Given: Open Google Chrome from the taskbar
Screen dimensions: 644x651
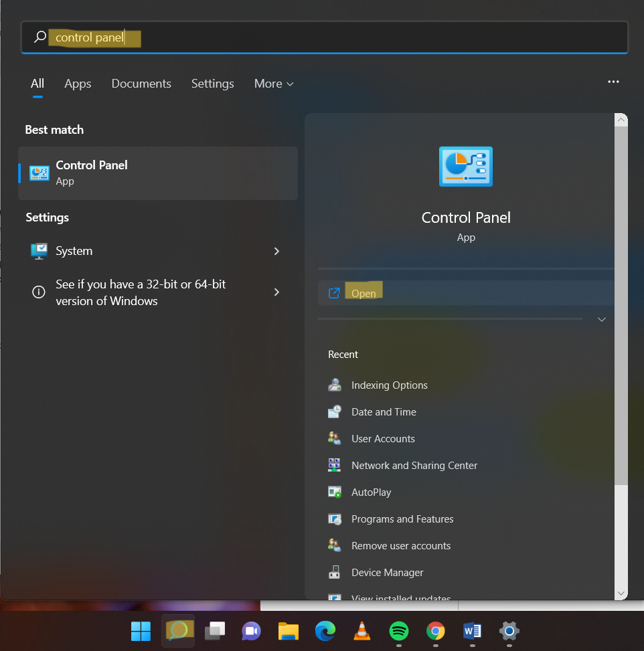Looking at the screenshot, I should (x=436, y=630).
